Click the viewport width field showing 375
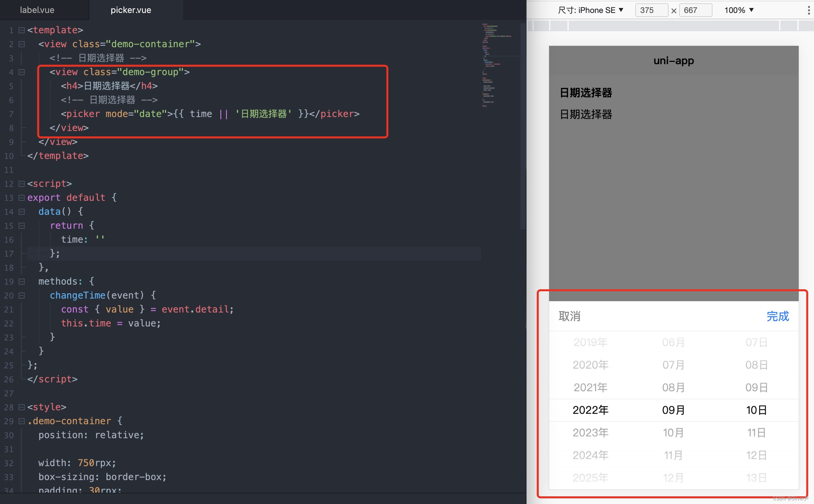This screenshot has height=504, width=814. [651, 10]
